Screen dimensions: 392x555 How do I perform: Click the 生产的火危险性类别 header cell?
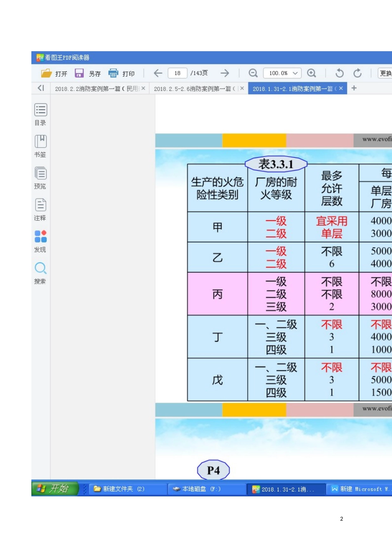click(217, 188)
